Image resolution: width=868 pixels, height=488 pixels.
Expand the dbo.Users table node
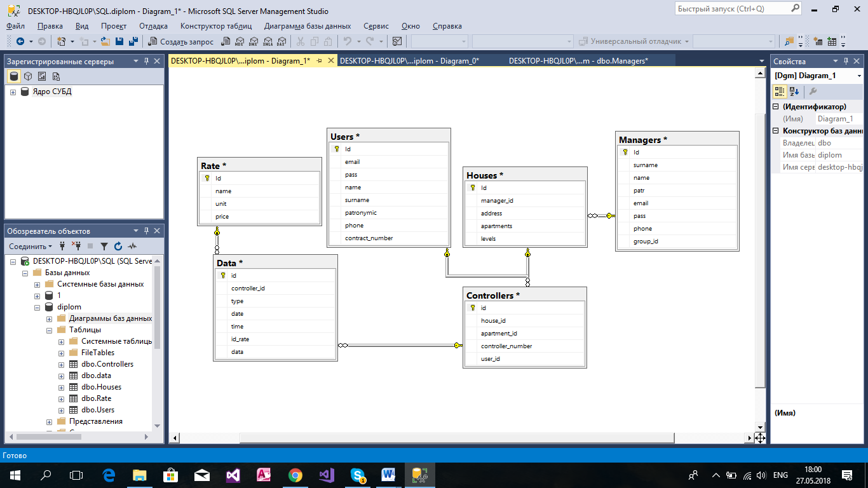click(x=62, y=410)
